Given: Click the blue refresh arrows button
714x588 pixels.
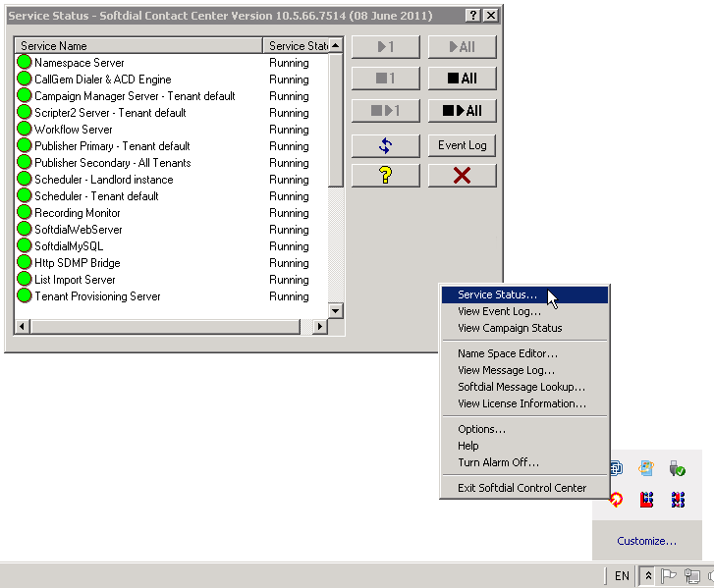Looking at the screenshot, I should pos(385,145).
